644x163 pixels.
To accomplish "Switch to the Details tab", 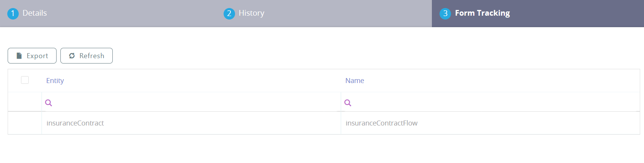I will click(x=35, y=13).
